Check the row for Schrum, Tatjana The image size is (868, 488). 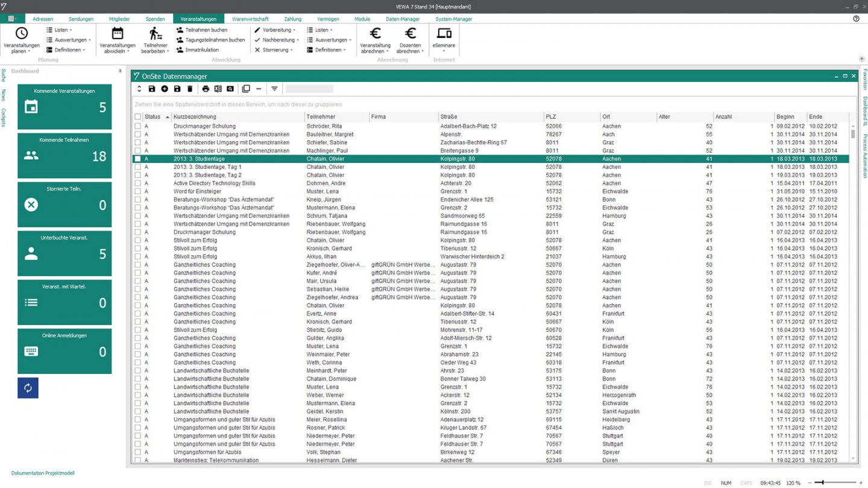pyautogui.click(x=138, y=216)
